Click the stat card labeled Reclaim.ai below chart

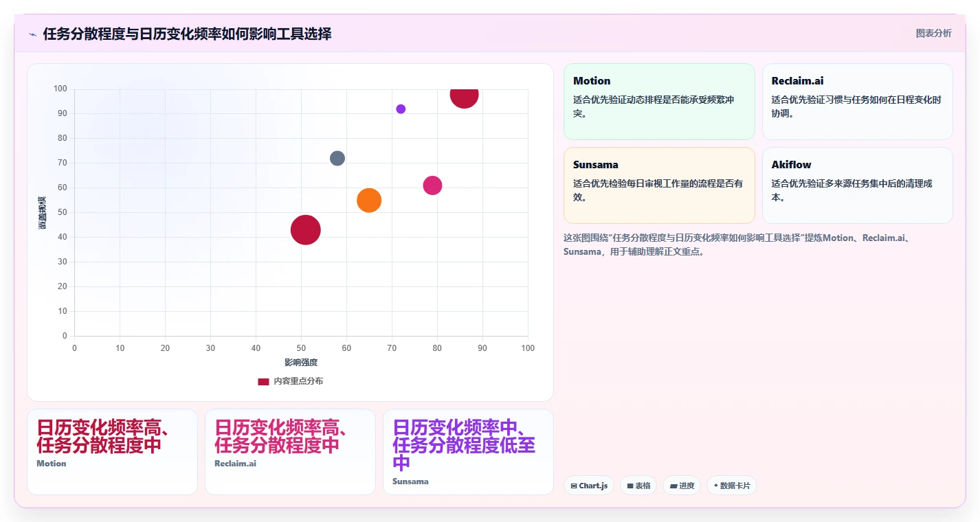pyautogui.click(x=290, y=451)
